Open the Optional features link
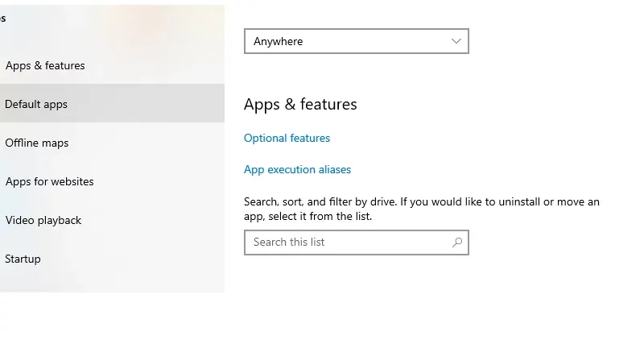Screen dimensions: 644x340 287,138
